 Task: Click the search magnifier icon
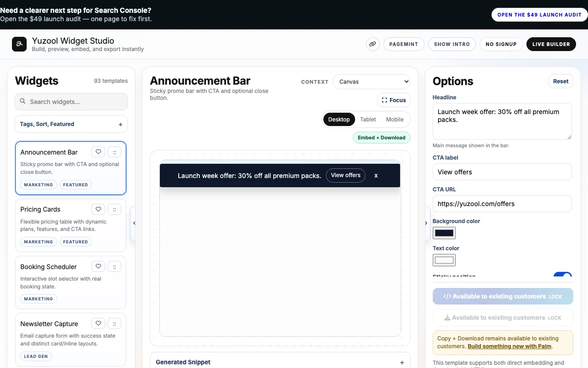point(23,102)
